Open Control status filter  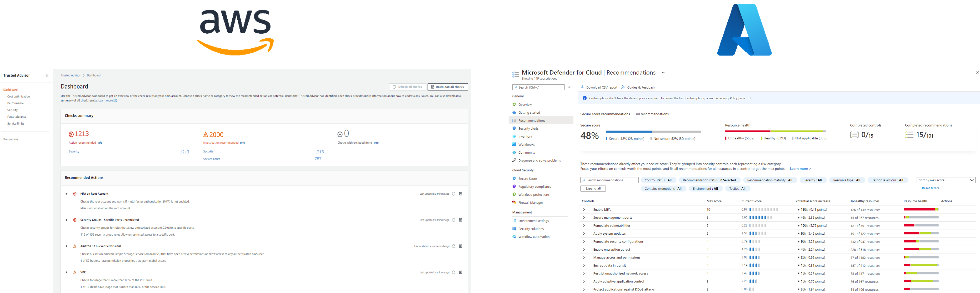tap(658, 180)
